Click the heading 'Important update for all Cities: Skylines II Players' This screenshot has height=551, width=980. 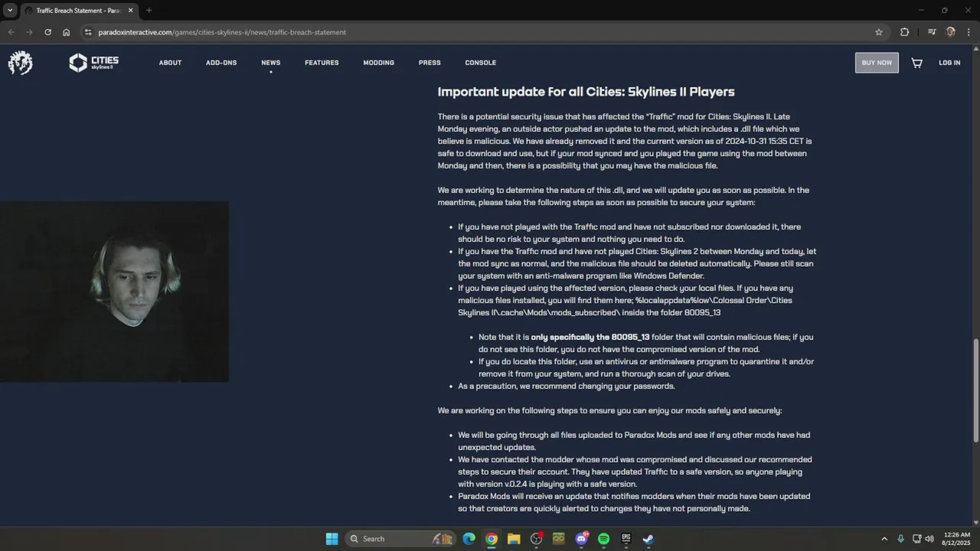(x=586, y=92)
